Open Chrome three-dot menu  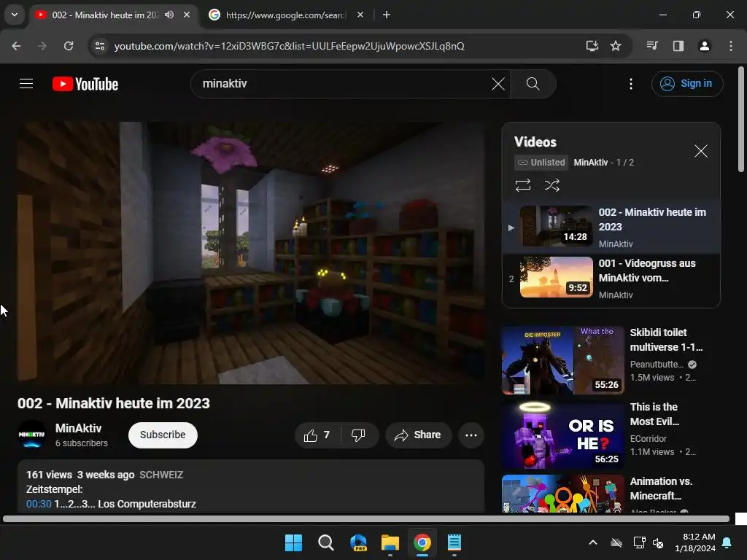pyautogui.click(x=731, y=46)
